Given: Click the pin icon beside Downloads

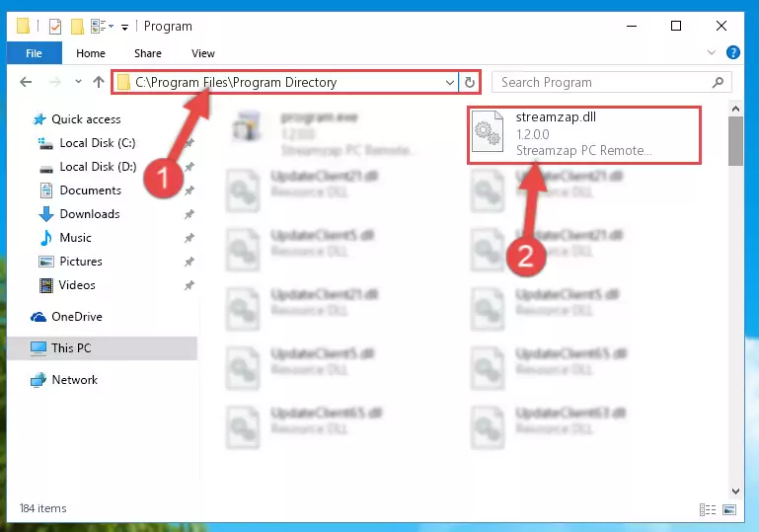Looking at the screenshot, I should coord(190,214).
